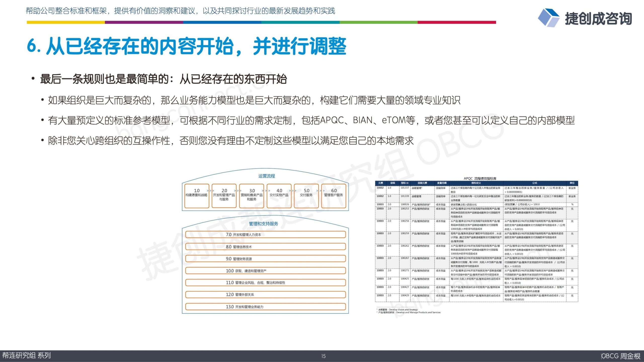Click the 5.0 交付服务 process box
Image resolution: width=644 pixels, height=362 pixels.
click(x=306, y=196)
